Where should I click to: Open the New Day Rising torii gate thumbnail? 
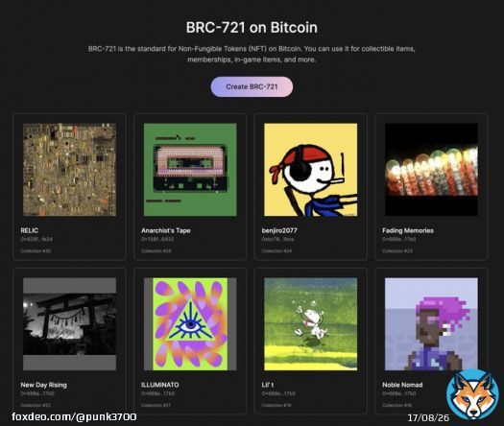[69, 324]
